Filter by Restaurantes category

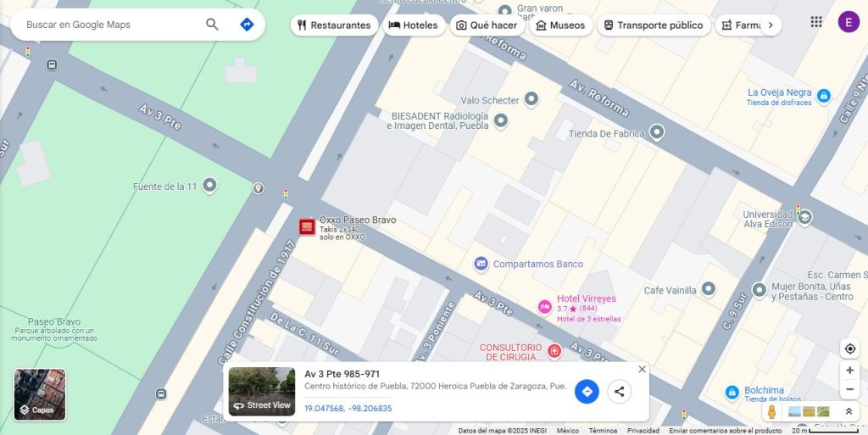point(334,25)
